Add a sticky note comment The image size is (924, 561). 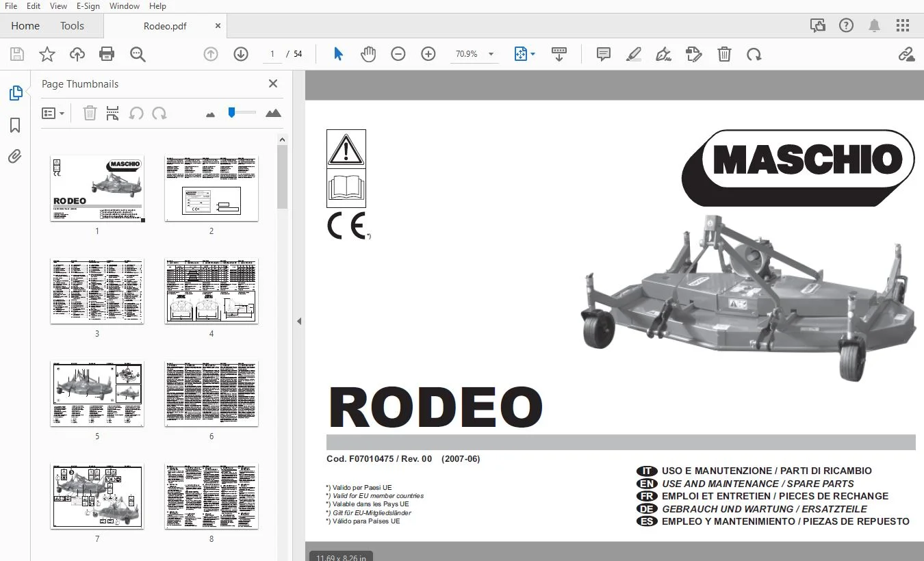pyautogui.click(x=604, y=54)
